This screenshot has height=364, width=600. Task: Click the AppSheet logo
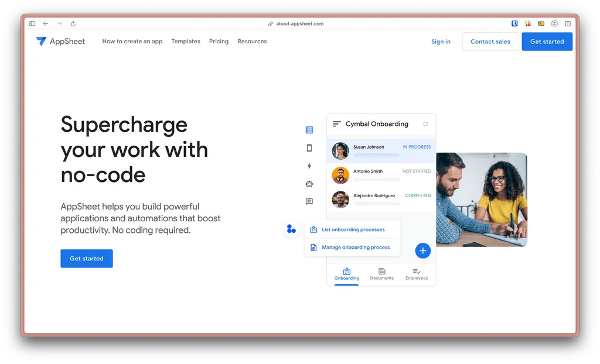pos(60,42)
